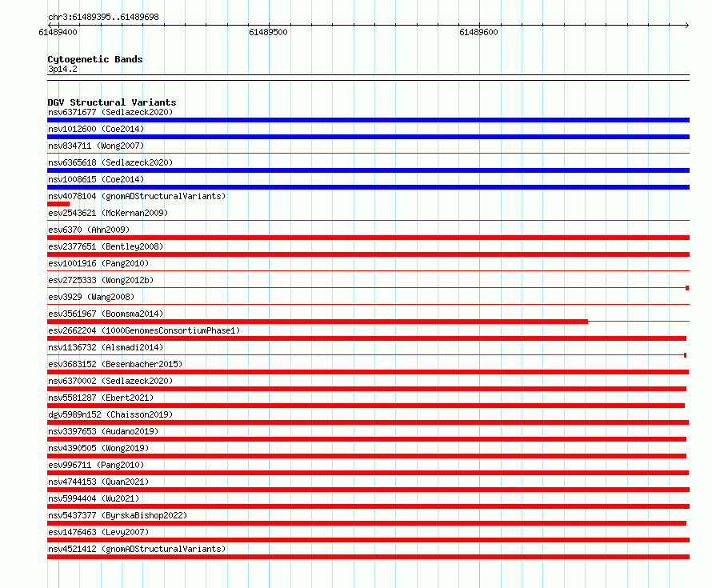712x588 pixels.
Task: Select nsv6370002 (Sedlazeck2020) label
Action: [x=110, y=381]
